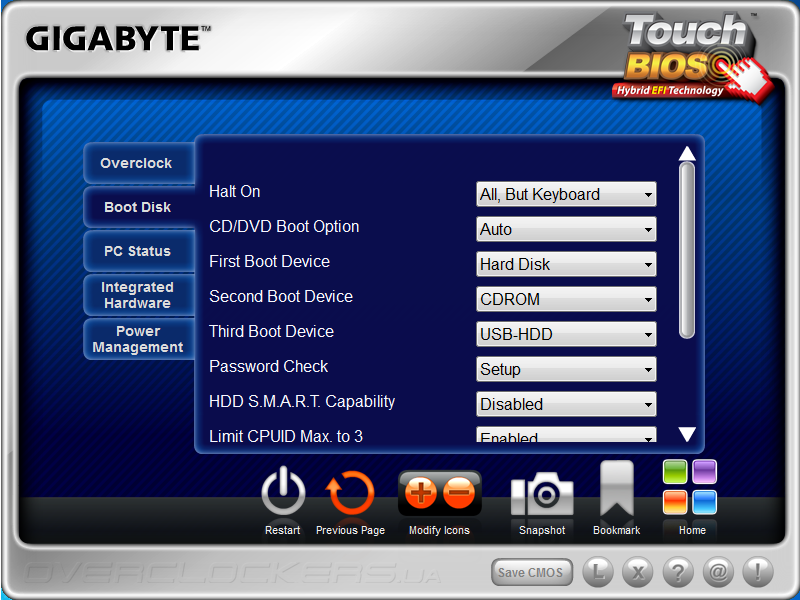Expand CD/DVD Boot Option dropdown
The height and width of the screenshot is (600, 800).
(566, 229)
